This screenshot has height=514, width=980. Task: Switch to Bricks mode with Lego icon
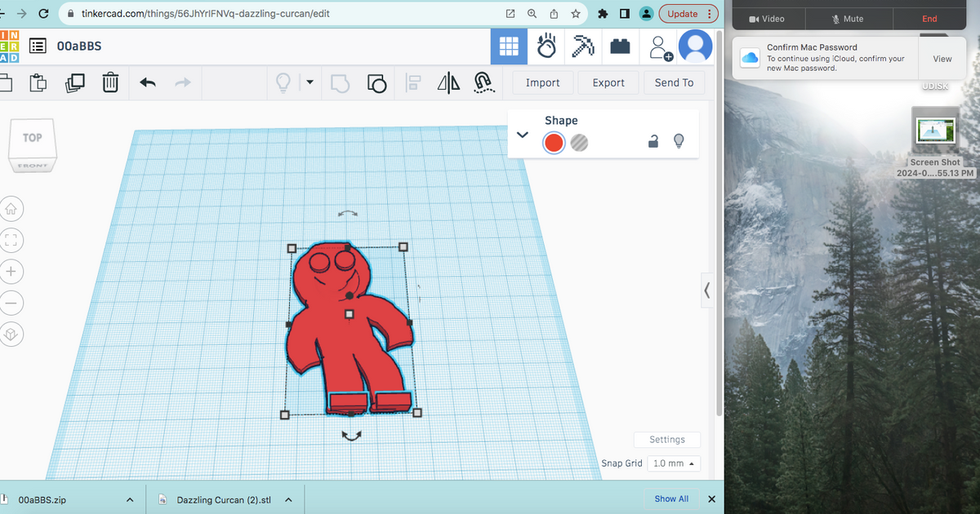coord(620,47)
